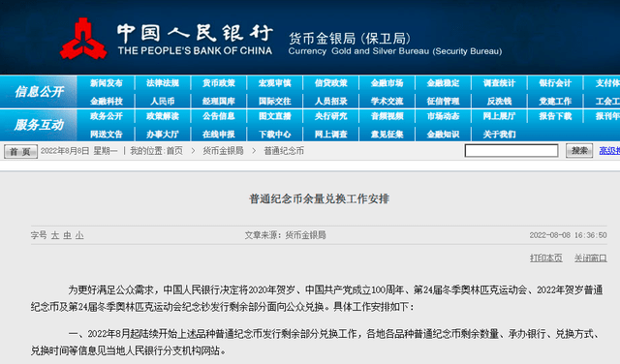Open 在线申报 navigation item
Screen dimensions: 620x364
pyautogui.click(x=219, y=135)
